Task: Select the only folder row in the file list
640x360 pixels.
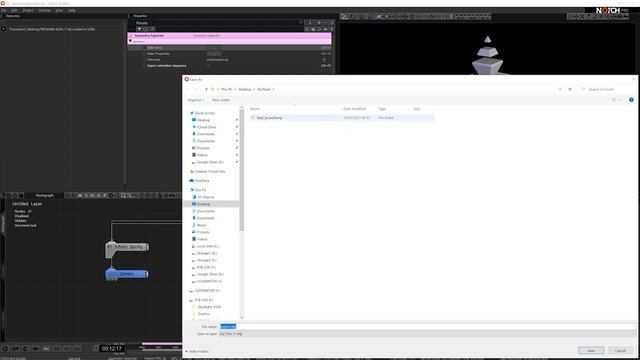Action: point(341,118)
